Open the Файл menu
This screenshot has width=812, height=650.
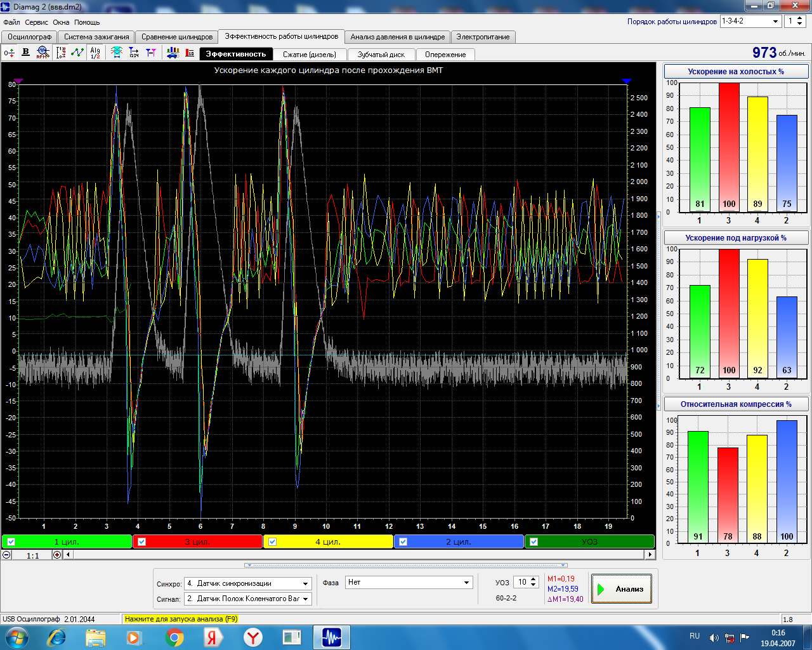11,22
